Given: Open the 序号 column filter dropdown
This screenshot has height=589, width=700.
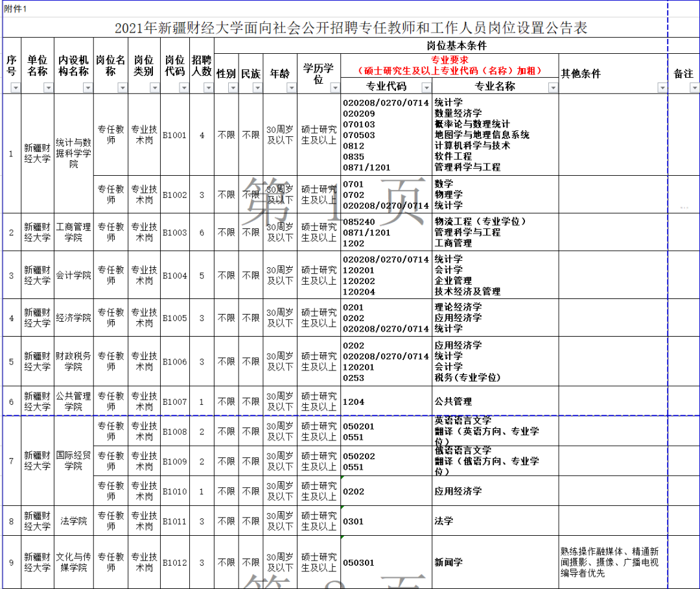Looking at the screenshot, I should tap(16, 88).
